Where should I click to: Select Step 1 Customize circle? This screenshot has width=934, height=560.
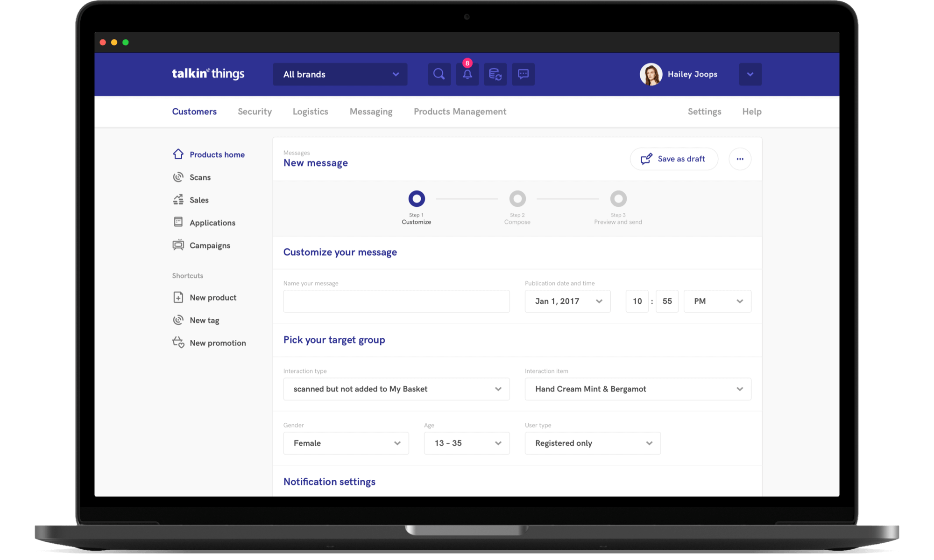tap(417, 199)
